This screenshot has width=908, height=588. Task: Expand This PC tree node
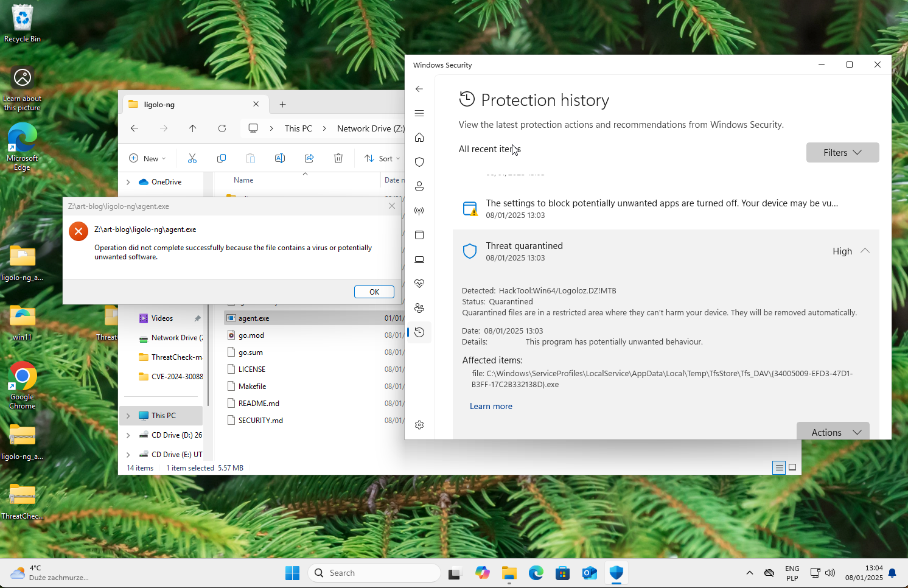coord(128,416)
